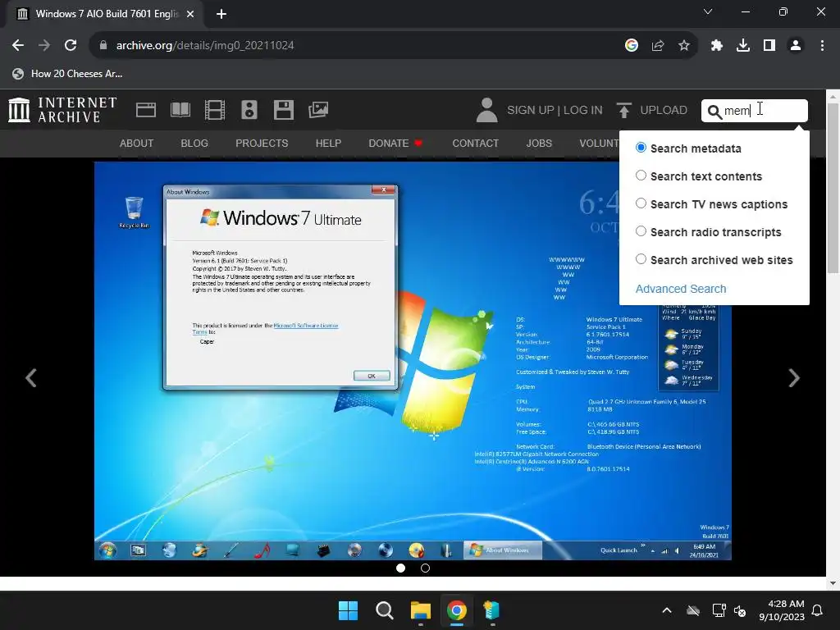Click the Windows 7 screenshot image
The height and width of the screenshot is (630, 840).
pos(413,361)
